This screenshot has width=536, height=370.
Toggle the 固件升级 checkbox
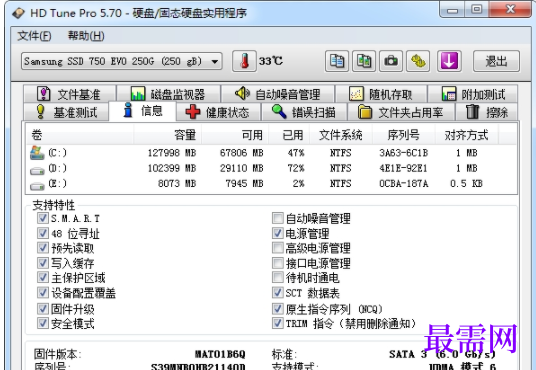pos(43,309)
